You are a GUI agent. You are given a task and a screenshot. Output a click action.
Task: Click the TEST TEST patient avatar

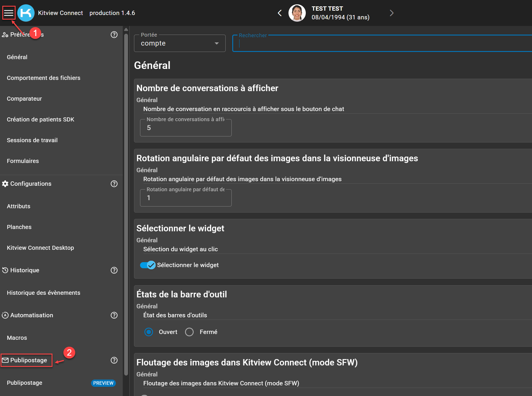pos(297,13)
